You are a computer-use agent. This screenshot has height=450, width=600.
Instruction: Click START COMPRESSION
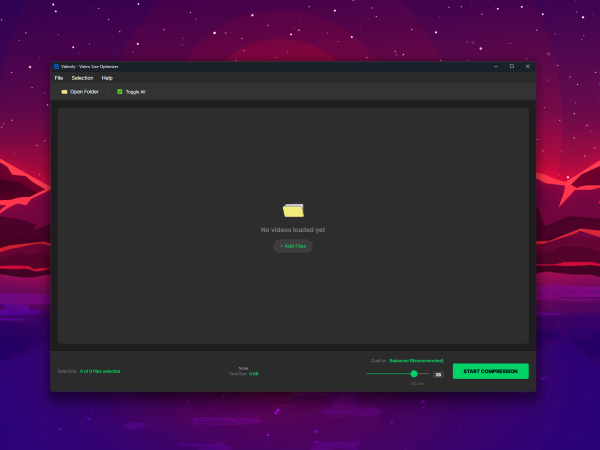tap(491, 371)
